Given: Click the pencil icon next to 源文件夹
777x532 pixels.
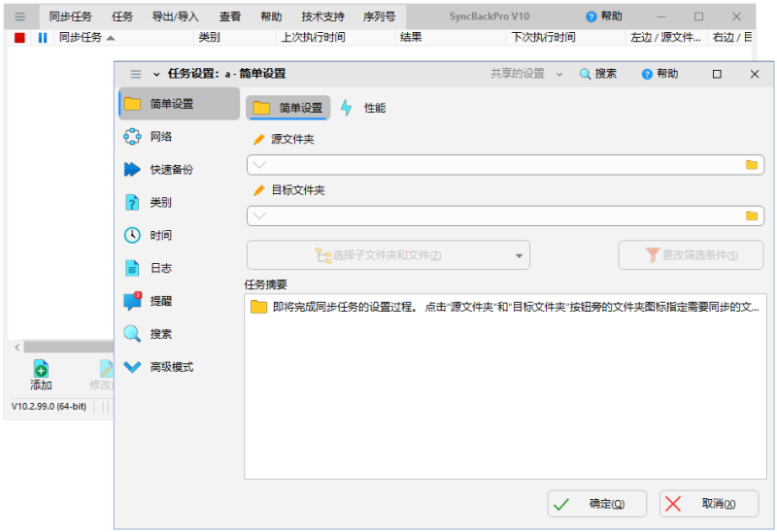Looking at the screenshot, I should point(258,139).
